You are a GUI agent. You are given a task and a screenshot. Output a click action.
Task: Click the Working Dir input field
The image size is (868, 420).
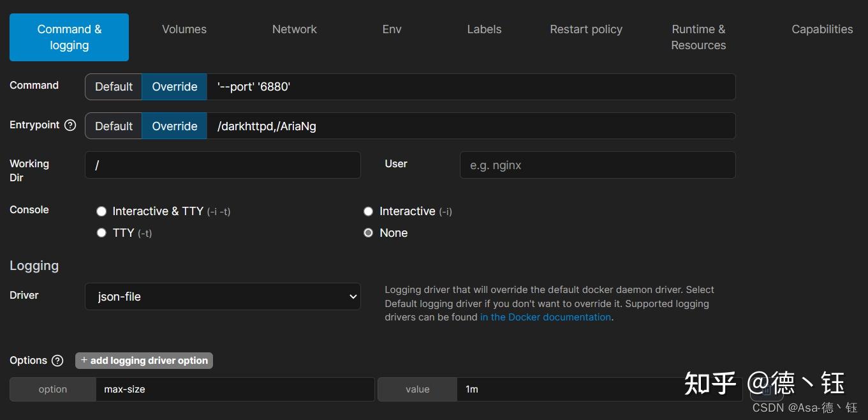[223, 165]
